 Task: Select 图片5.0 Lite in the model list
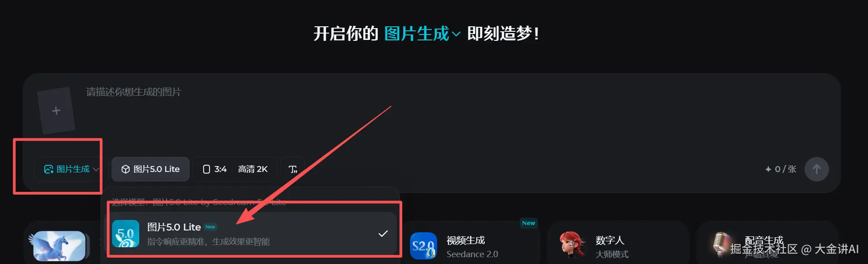[251, 234]
